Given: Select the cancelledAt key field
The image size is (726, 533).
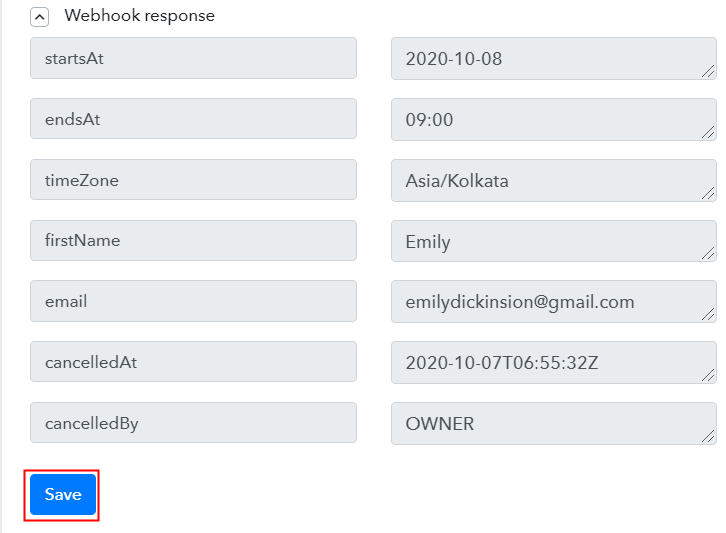Looking at the screenshot, I should [194, 362].
